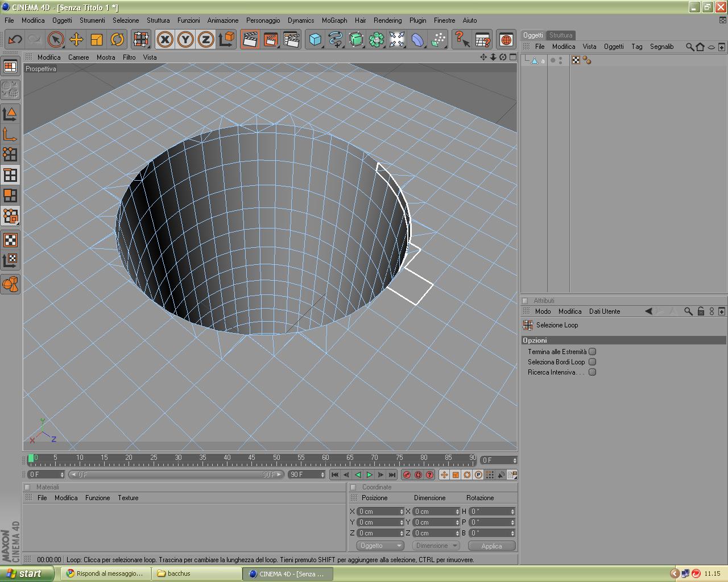Open the Dimensione coordinate dropdown

(436, 546)
